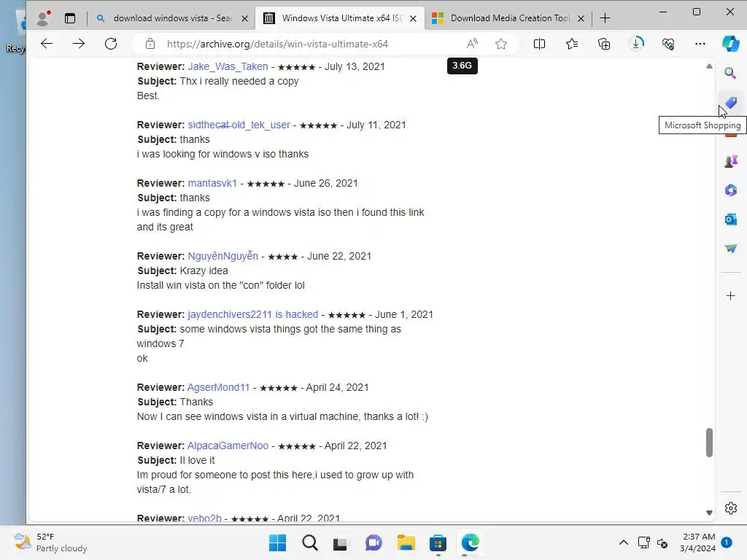747x560 pixels.
Task: Open Browser essentials heart icon
Action: 668,44
